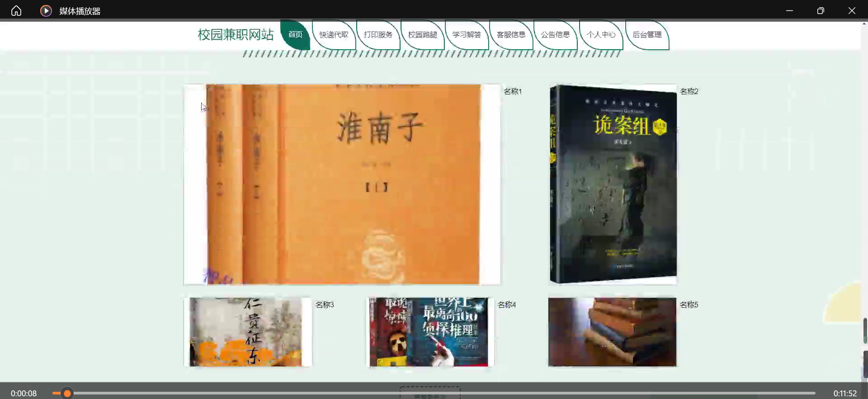Click the 名称1 label
This screenshot has height=399, width=868.
(x=513, y=92)
